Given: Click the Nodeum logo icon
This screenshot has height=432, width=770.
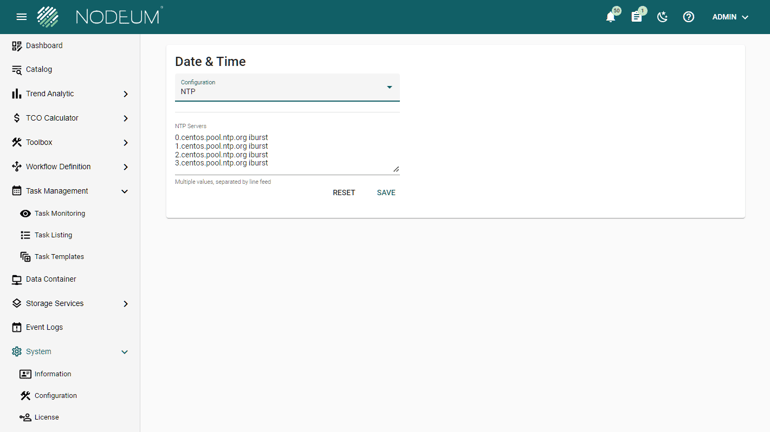Looking at the screenshot, I should point(48,17).
